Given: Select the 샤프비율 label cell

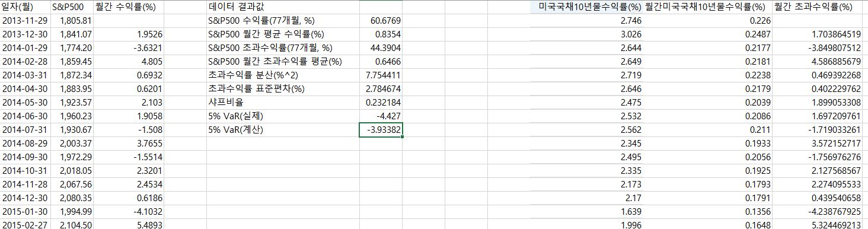Looking at the screenshot, I should coord(283,102).
